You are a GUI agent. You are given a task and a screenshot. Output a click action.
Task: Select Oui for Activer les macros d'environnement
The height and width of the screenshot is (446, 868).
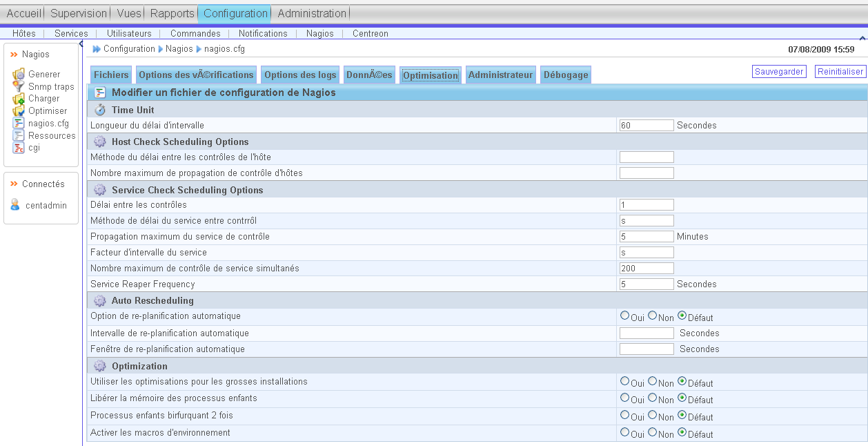[624, 432]
